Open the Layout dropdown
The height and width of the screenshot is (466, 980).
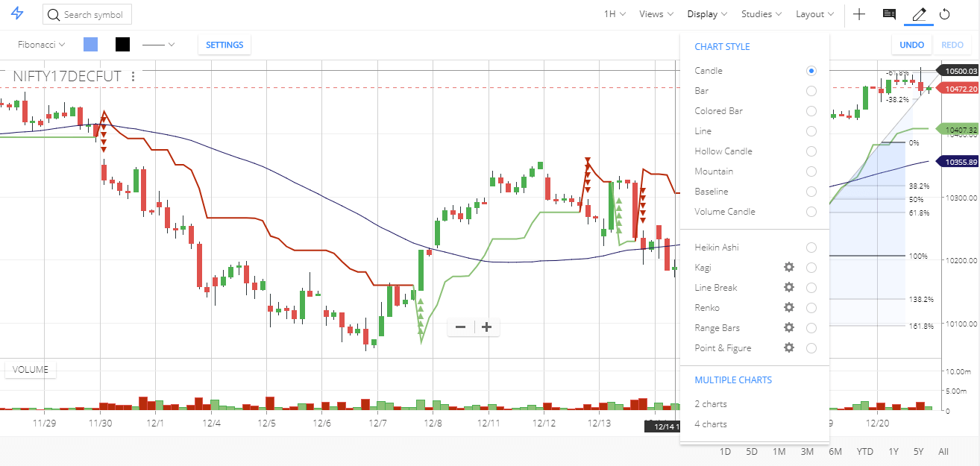(x=815, y=14)
